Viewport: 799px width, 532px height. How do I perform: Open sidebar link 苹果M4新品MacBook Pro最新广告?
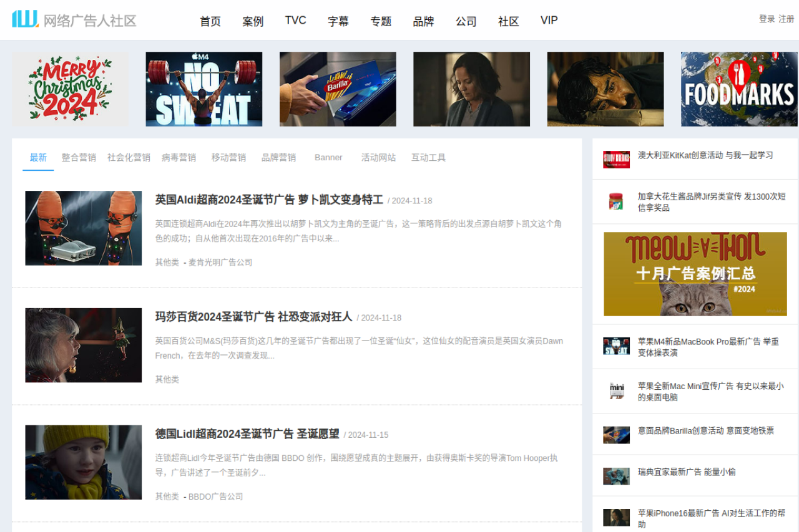coord(708,347)
